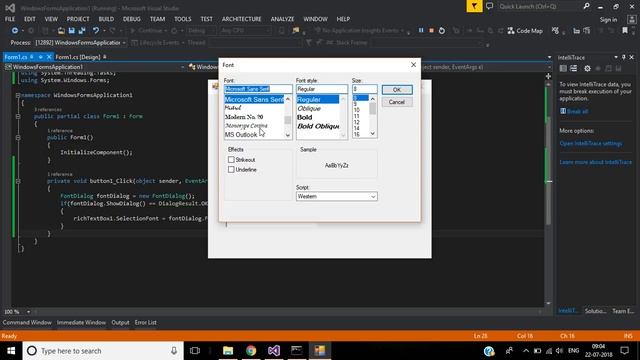The width and height of the screenshot is (640, 360).
Task: Click the Quick Launch magnifier icon
Action: pyautogui.click(x=587, y=6)
